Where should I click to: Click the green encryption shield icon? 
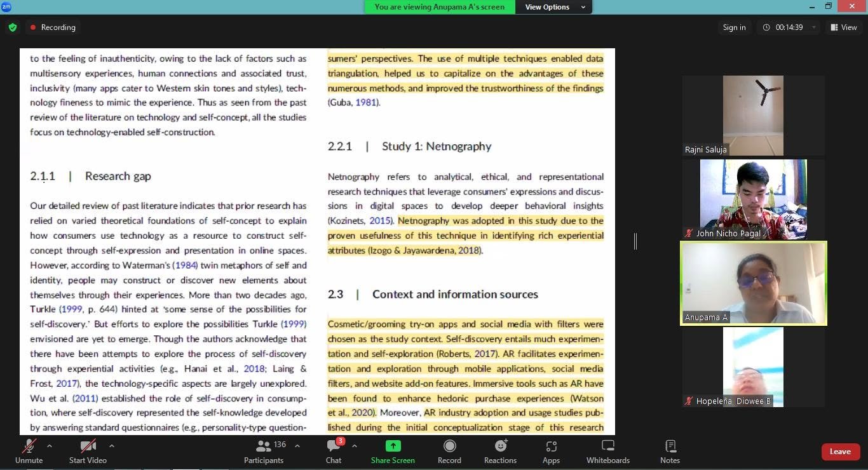pyautogui.click(x=13, y=27)
